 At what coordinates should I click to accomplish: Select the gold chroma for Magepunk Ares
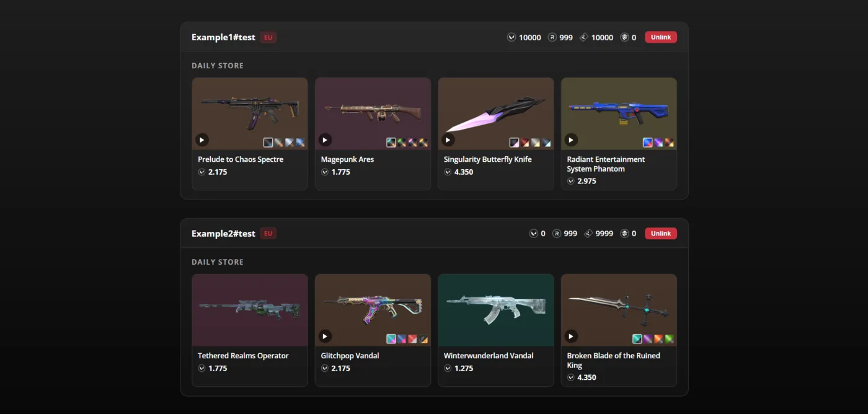(423, 143)
